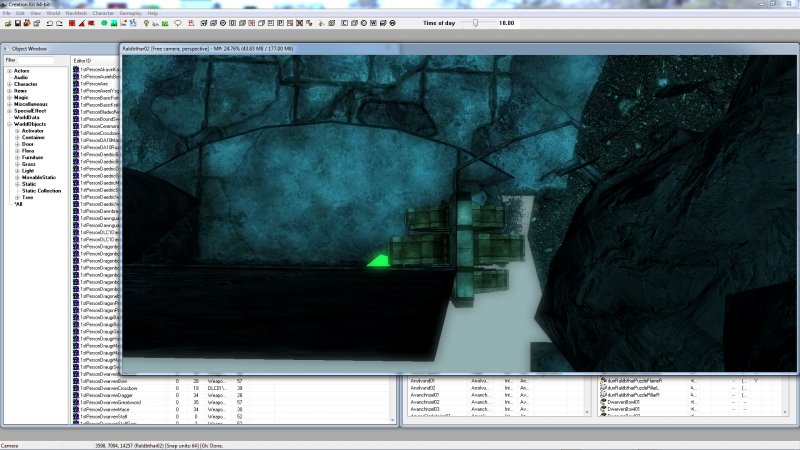Select Audio in the object tree
The width and height of the screenshot is (800, 450).
tap(21, 78)
